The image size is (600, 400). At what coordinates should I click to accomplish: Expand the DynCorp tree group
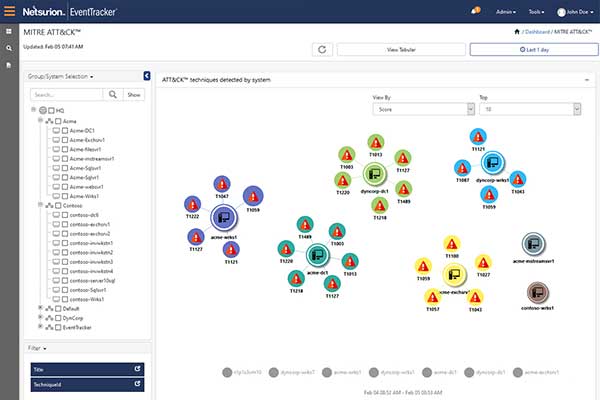point(38,317)
